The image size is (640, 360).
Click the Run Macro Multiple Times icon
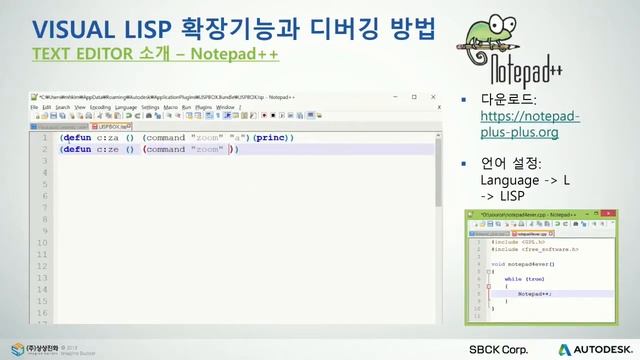291,116
